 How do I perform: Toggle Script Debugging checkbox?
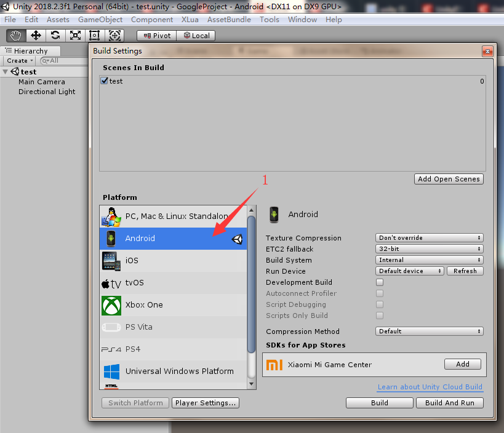(x=380, y=304)
